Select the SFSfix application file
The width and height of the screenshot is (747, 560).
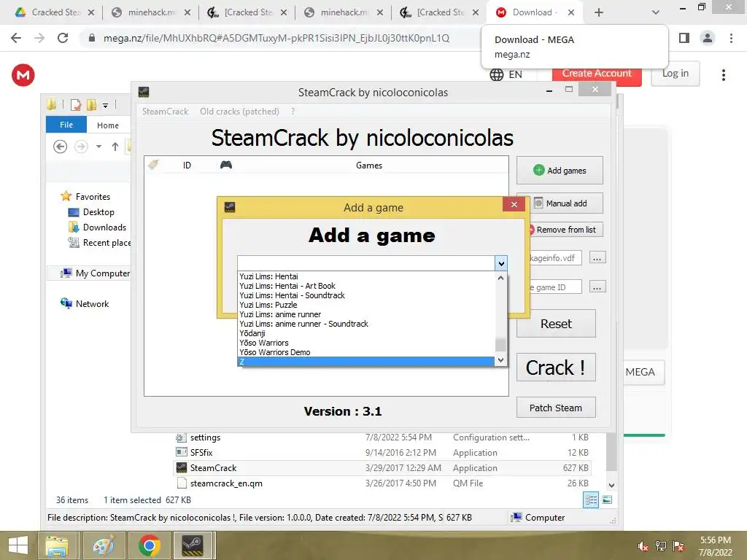click(382, 452)
